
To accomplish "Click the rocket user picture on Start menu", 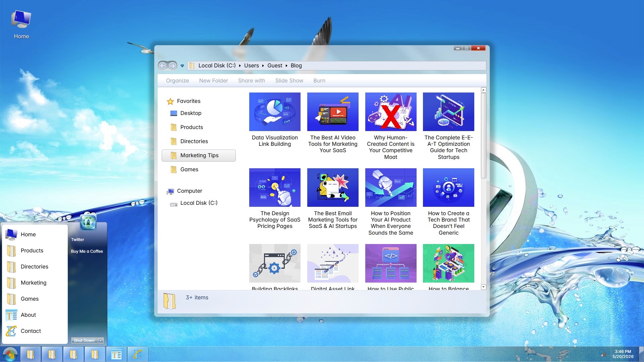I will pos(88,222).
